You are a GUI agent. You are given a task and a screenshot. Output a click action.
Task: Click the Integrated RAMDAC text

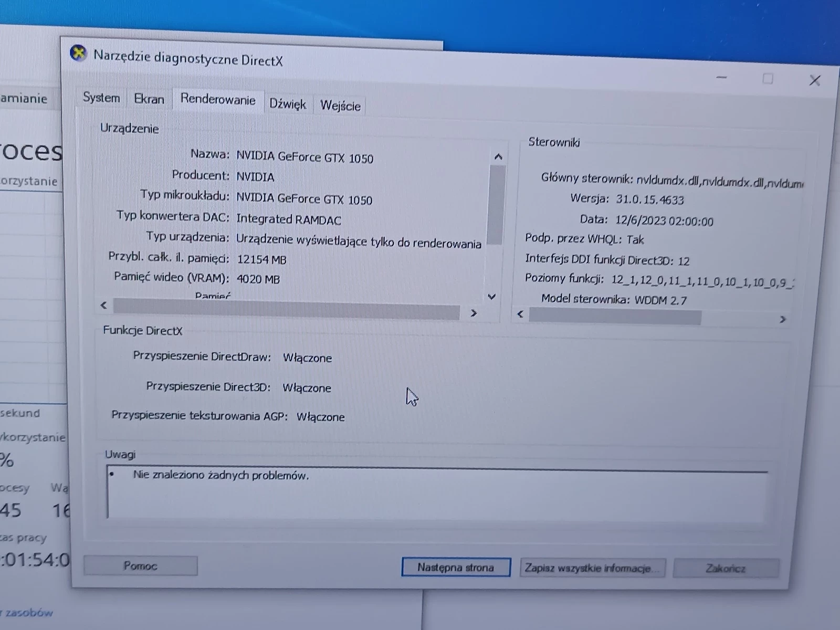pyautogui.click(x=288, y=219)
